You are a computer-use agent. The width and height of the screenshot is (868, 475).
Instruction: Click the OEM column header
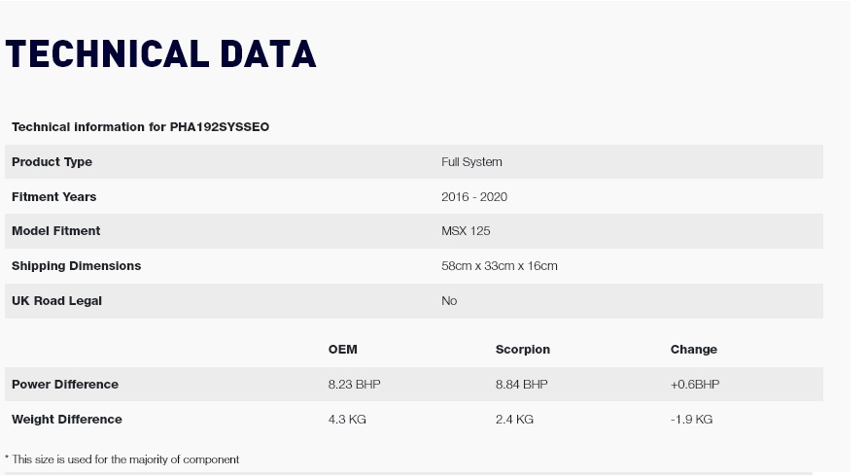click(343, 350)
